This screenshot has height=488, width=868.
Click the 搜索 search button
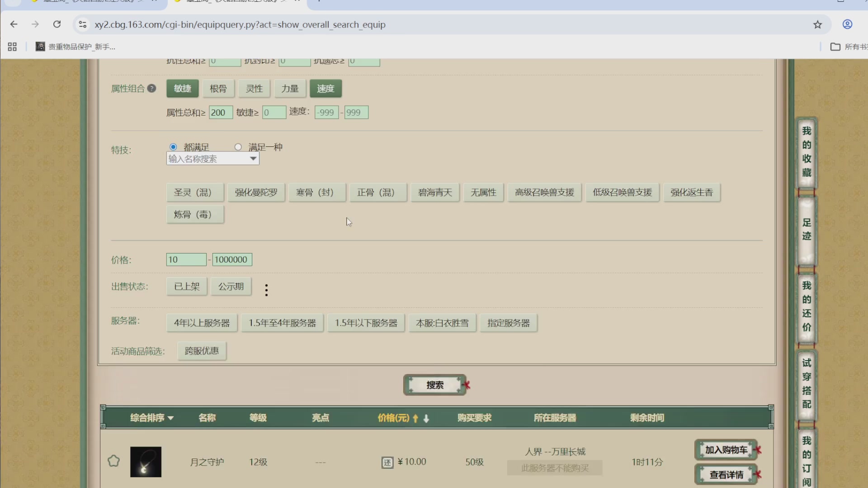pyautogui.click(x=434, y=385)
